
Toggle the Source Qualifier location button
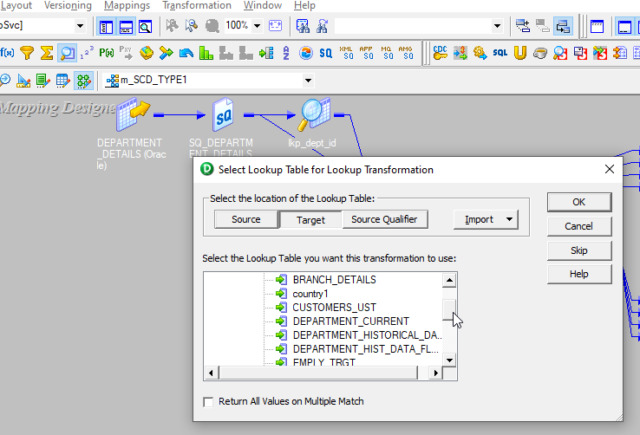point(385,219)
